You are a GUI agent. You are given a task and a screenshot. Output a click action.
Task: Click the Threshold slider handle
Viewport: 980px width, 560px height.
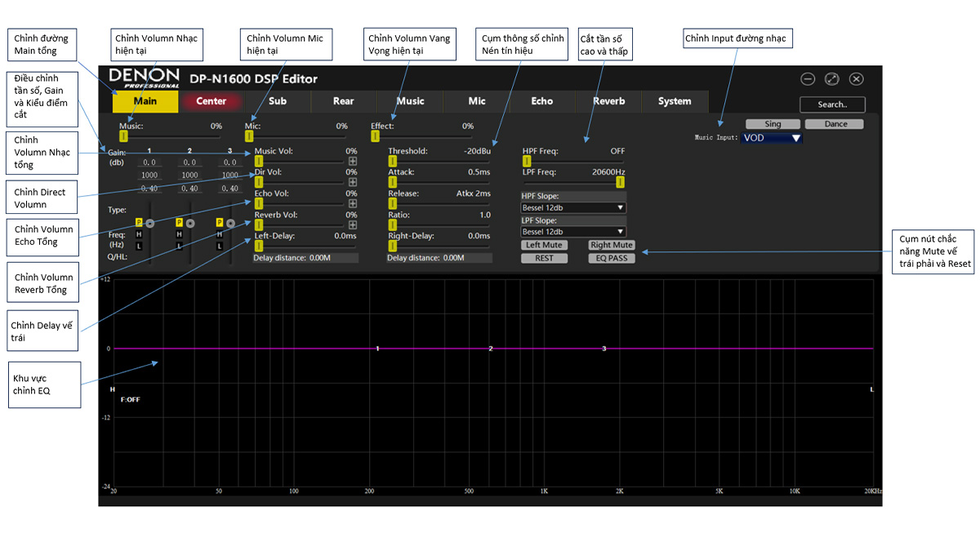coord(392,161)
